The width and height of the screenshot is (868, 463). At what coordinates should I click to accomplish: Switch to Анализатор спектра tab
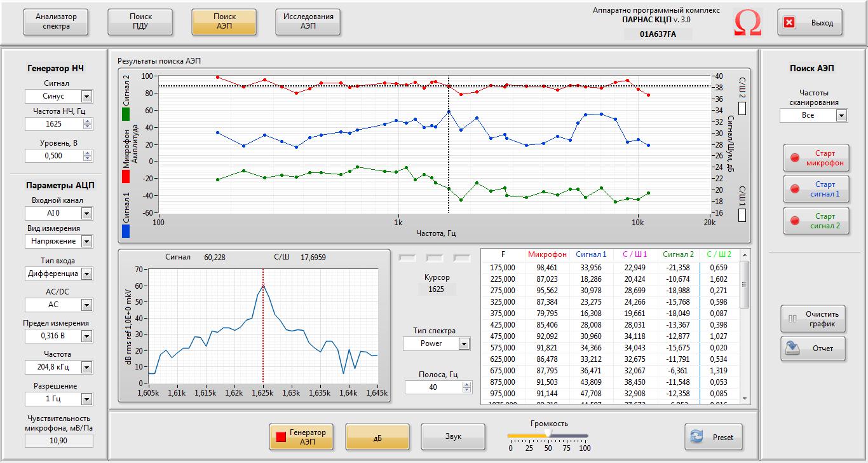[56, 22]
